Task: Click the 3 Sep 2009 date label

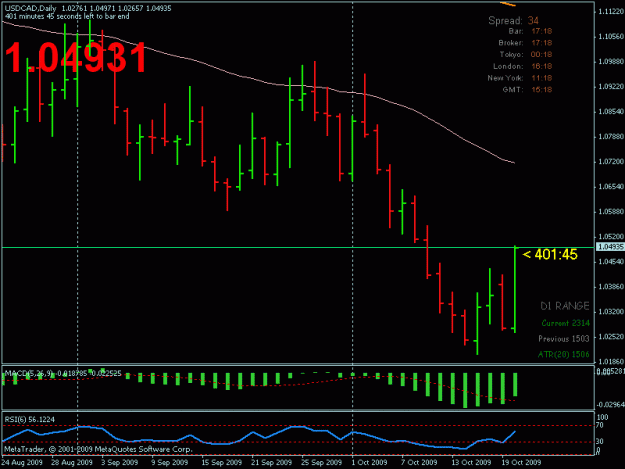Action: pyautogui.click(x=120, y=462)
